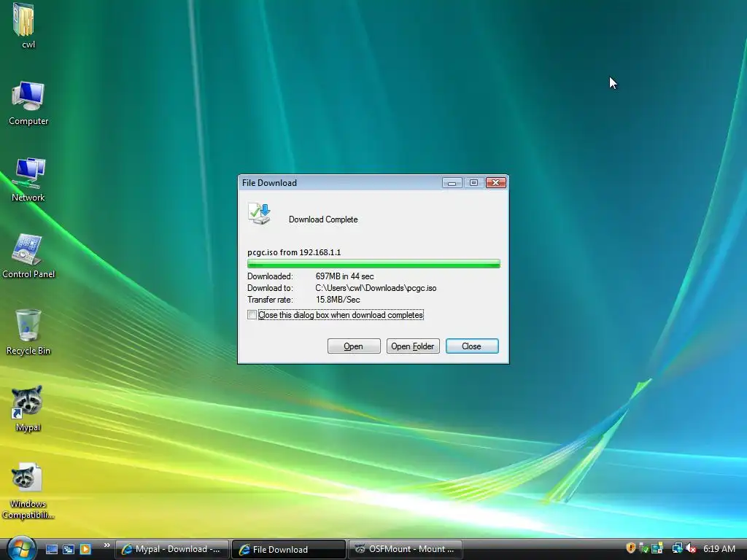
Task: Close File Download with the red X
Action: (x=495, y=183)
